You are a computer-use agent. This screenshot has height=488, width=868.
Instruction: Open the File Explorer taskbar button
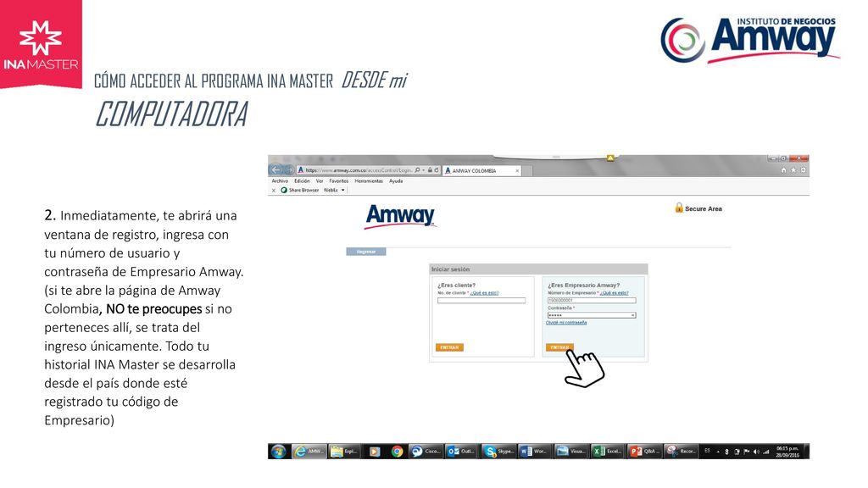pos(344,452)
